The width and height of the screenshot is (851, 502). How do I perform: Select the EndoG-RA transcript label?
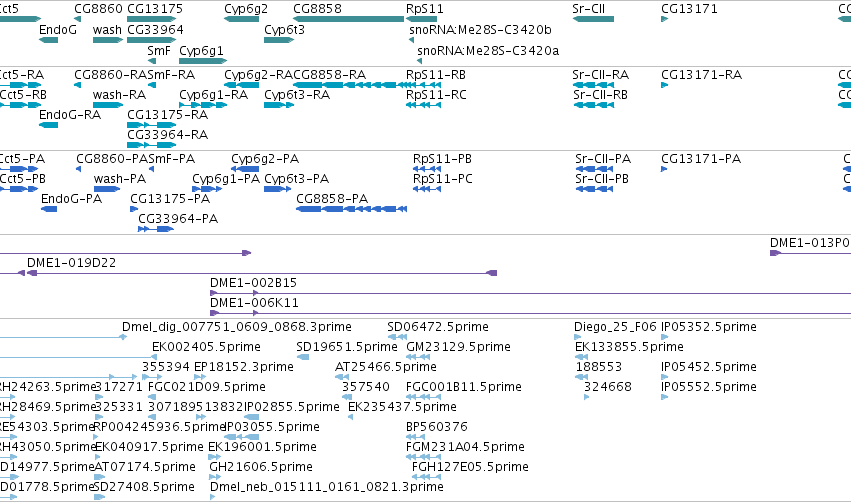pyautogui.click(x=70, y=115)
